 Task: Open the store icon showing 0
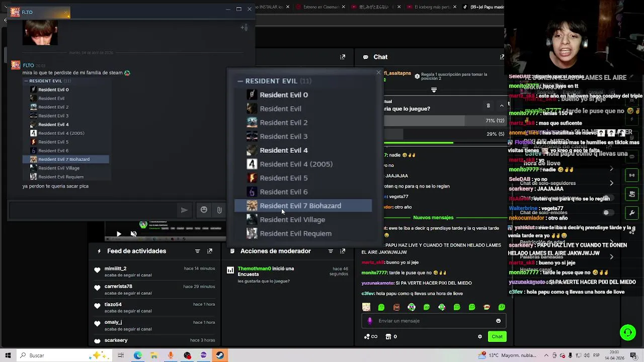coord(391,336)
